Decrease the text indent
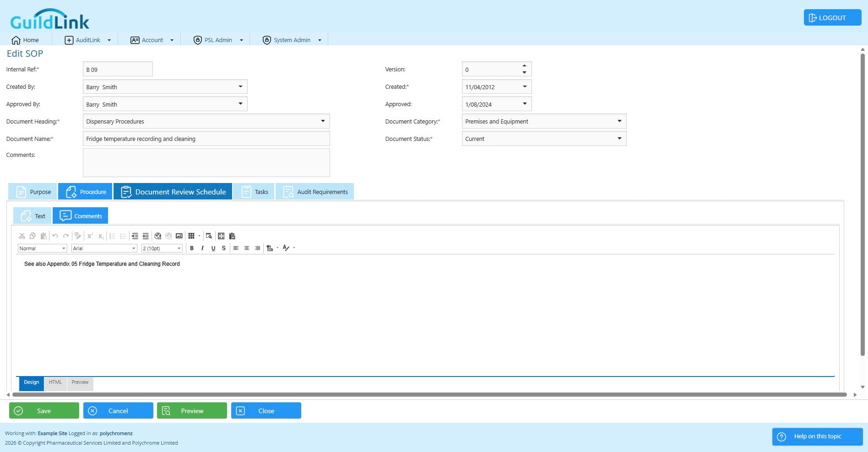868x452 pixels. pos(146,236)
